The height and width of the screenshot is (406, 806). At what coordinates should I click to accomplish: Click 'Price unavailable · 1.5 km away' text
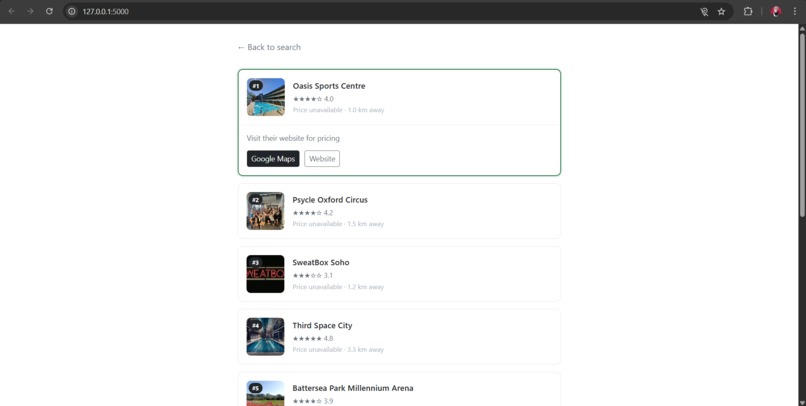pyautogui.click(x=338, y=224)
